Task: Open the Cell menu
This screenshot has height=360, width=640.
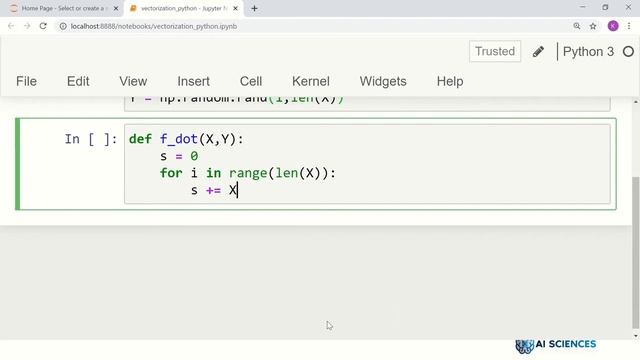Action: (251, 81)
